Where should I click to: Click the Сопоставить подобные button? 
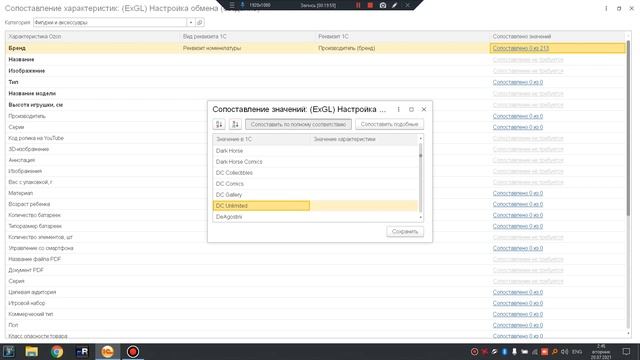pos(389,124)
